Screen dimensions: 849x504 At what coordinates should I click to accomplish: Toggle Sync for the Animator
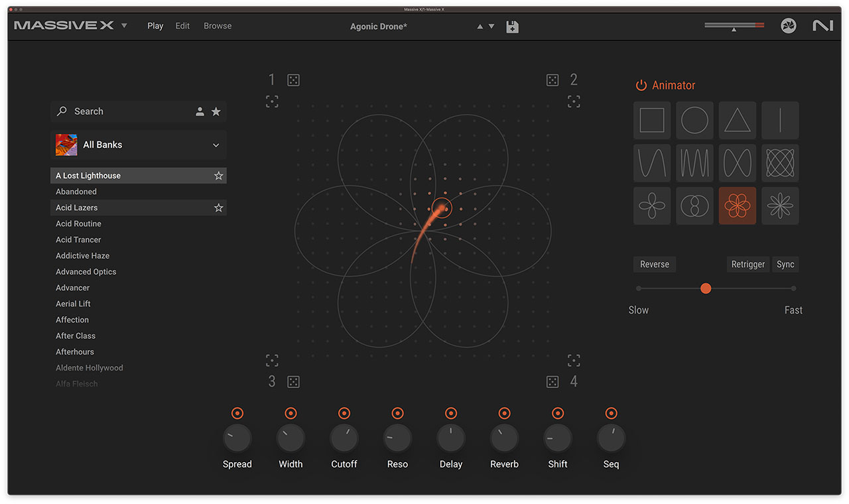(x=785, y=264)
